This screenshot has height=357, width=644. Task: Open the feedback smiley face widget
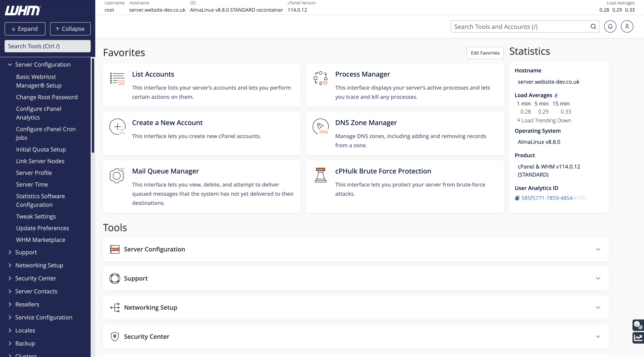[x=638, y=325]
